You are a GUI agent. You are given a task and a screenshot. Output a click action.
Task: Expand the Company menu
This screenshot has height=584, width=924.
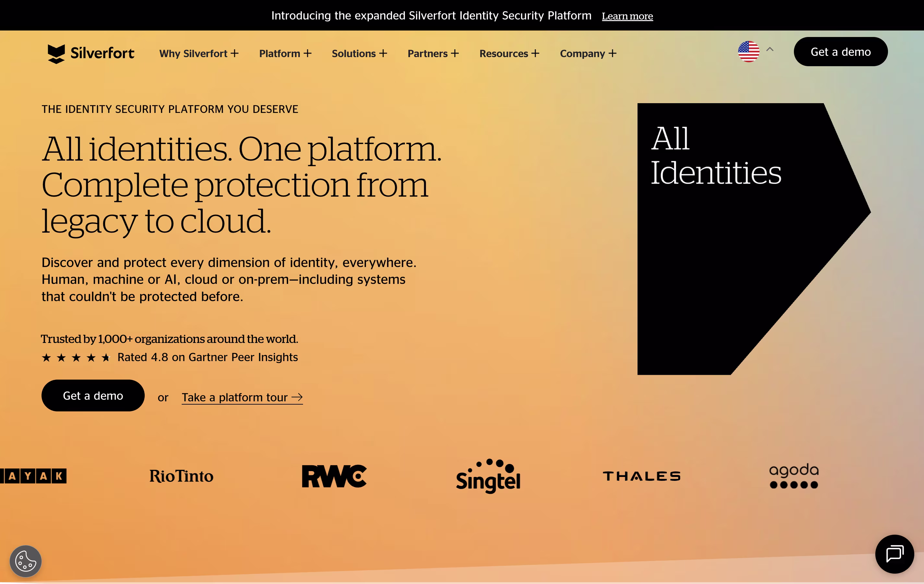[588, 53]
